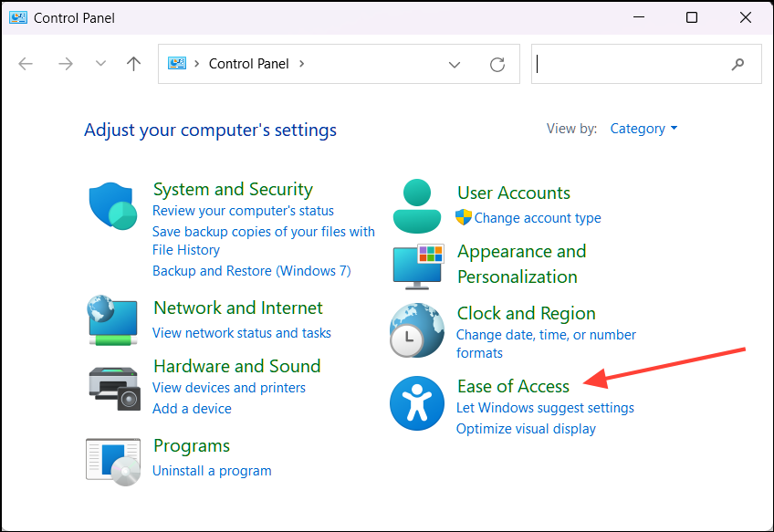The image size is (774, 532).
Task: Close the Control Panel window
Action: [x=746, y=17]
